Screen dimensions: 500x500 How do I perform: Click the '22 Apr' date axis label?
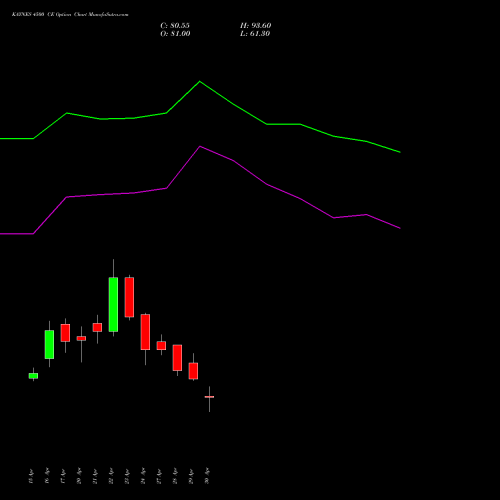click(111, 476)
